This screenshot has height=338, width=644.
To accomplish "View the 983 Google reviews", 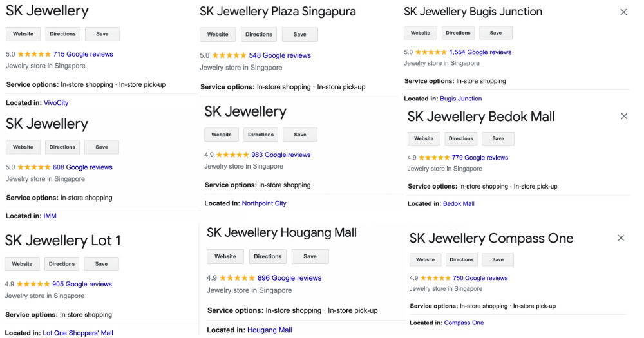I will pyautogui.click(x=281, y=155).
